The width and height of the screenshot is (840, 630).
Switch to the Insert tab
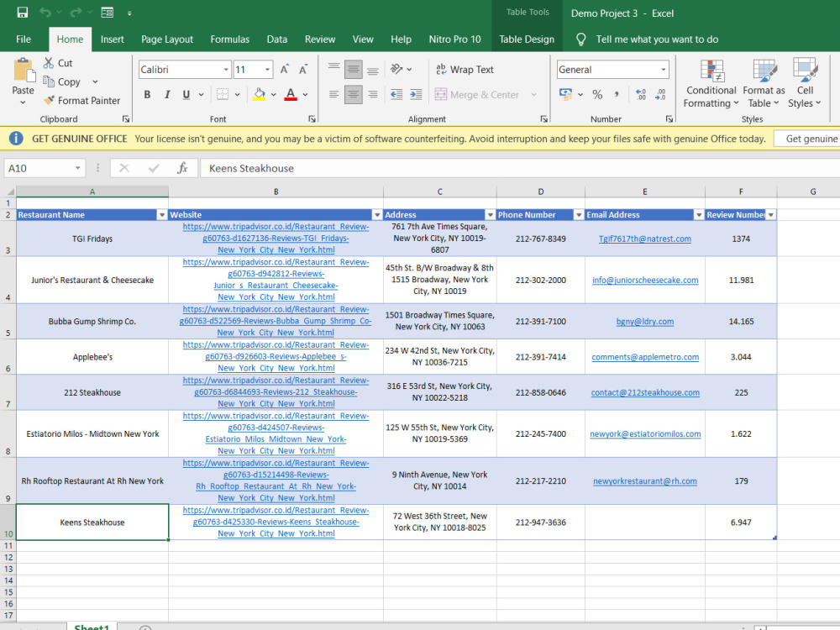coord(112,39)
